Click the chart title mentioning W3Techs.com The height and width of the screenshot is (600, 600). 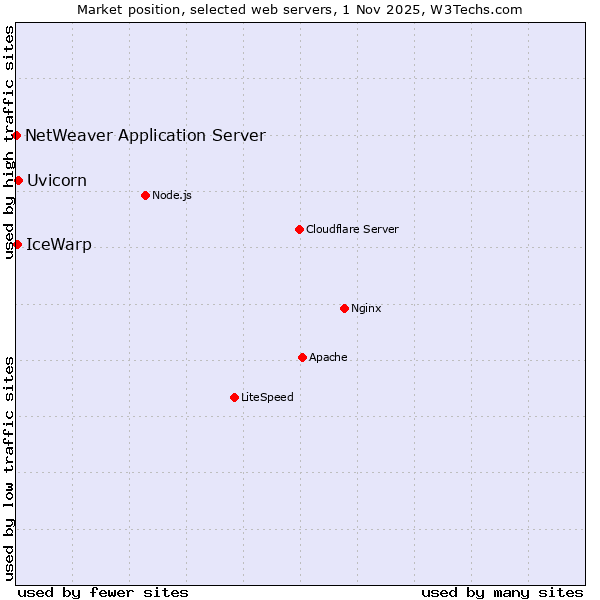300,9
